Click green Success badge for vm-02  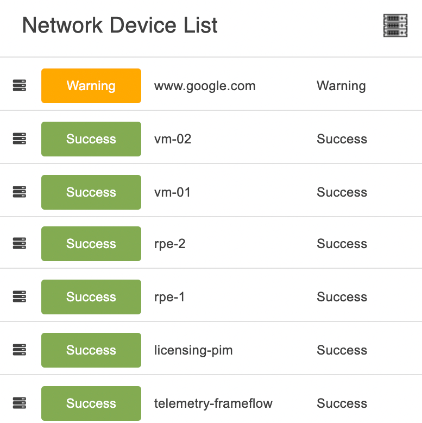[x=91, y=139]
